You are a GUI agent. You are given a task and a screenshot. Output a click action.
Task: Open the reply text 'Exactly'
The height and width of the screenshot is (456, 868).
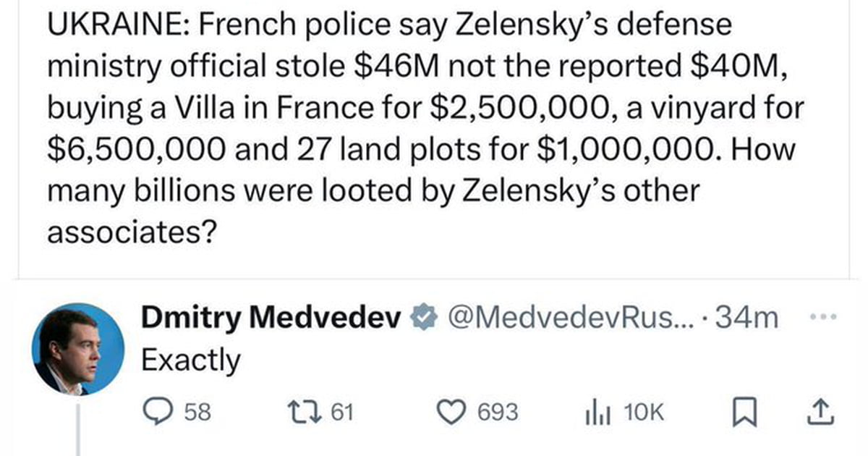click(190, 360)
